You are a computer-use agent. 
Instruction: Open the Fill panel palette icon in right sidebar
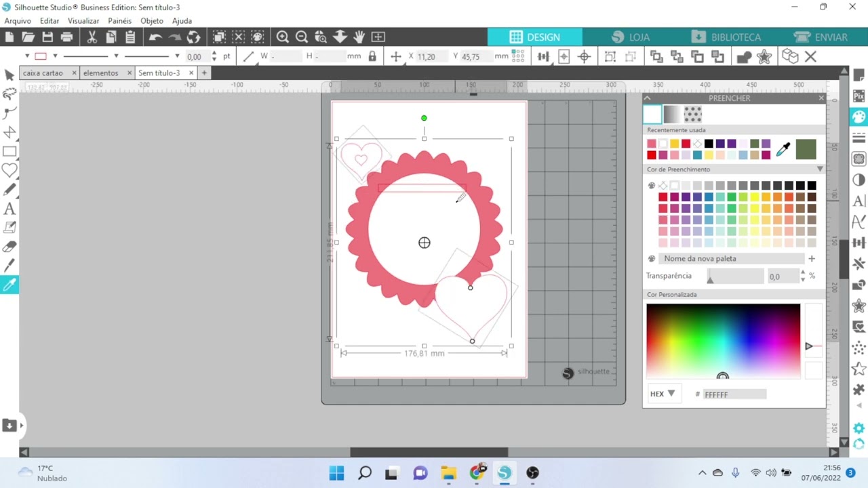tap(859, 117)
